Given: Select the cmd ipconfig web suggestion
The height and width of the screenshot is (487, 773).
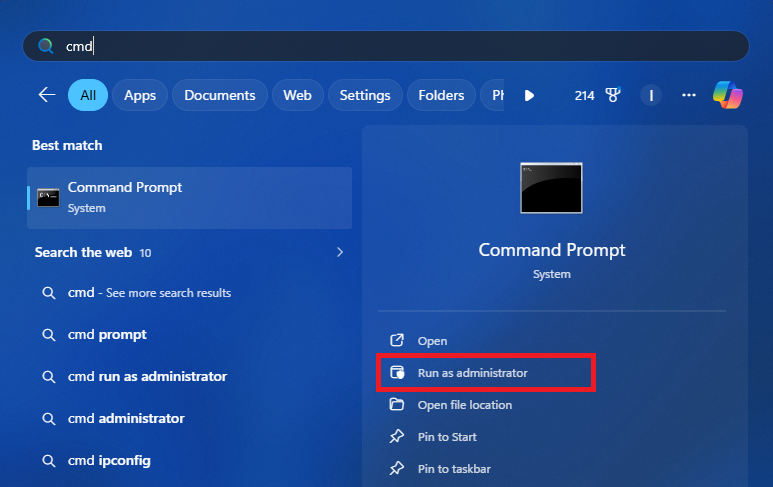Looking at the screenshot, I should tap(111, 461).
